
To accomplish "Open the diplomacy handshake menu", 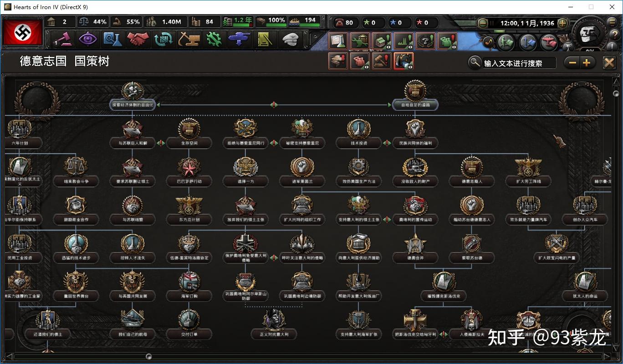I will point(138,40).
